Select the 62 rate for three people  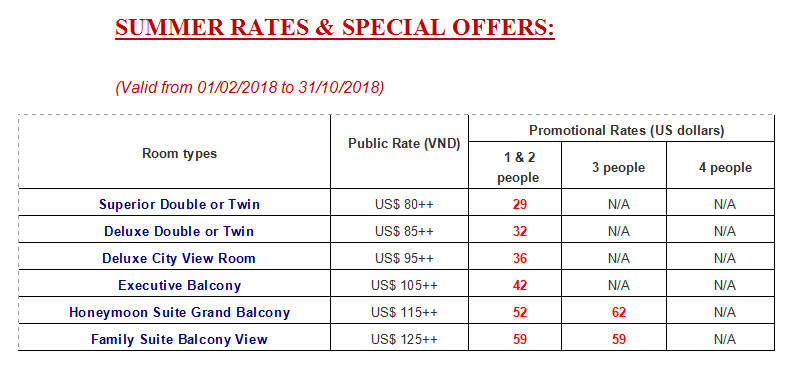618,312
